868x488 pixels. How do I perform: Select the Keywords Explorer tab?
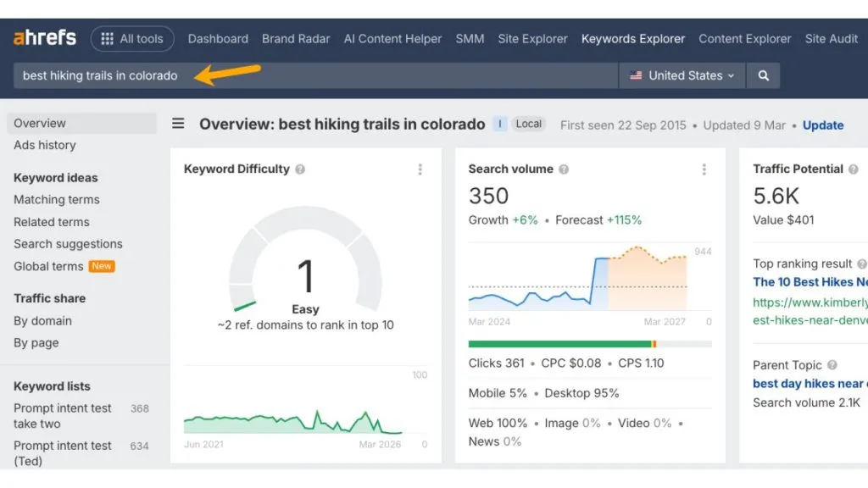[x=632, y=39]
